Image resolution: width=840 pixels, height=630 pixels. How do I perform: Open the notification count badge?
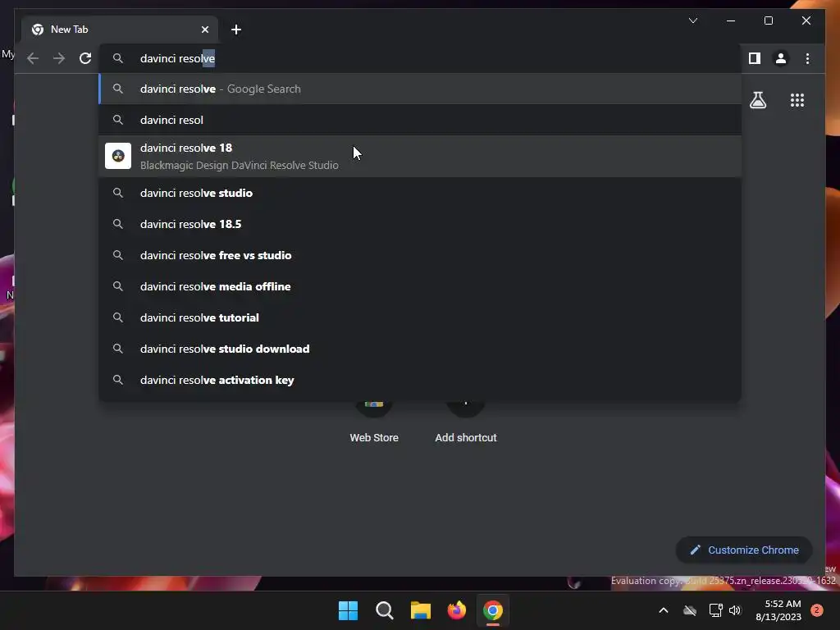click(817, 610)
